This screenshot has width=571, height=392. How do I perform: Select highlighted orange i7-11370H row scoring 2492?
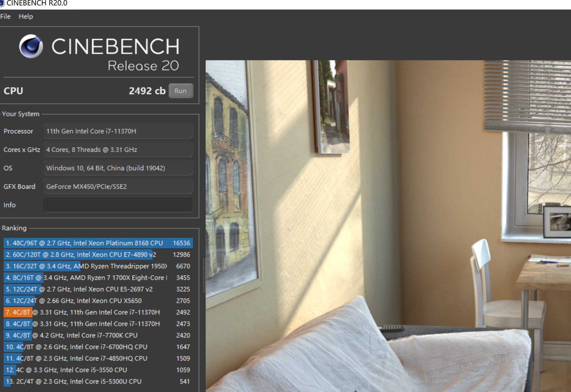98,312
